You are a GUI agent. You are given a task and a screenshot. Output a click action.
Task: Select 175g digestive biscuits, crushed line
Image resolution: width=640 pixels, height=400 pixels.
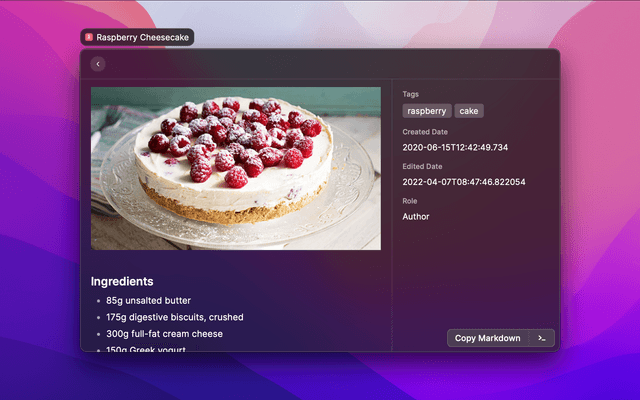pyautogui.click(x=175, y=317)
